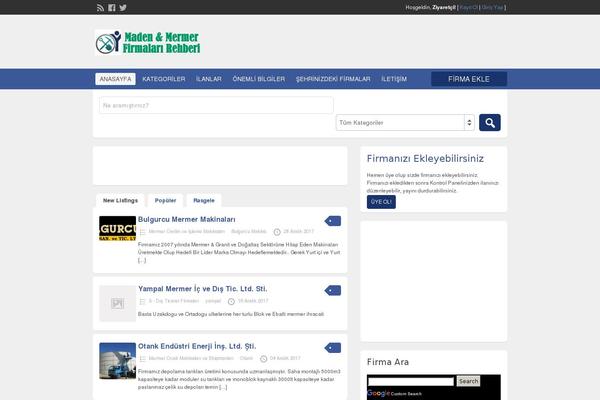The height and width of the screenshot is (400, 600).
Task: Click the magnifier search button
Action: coord(490,122)
